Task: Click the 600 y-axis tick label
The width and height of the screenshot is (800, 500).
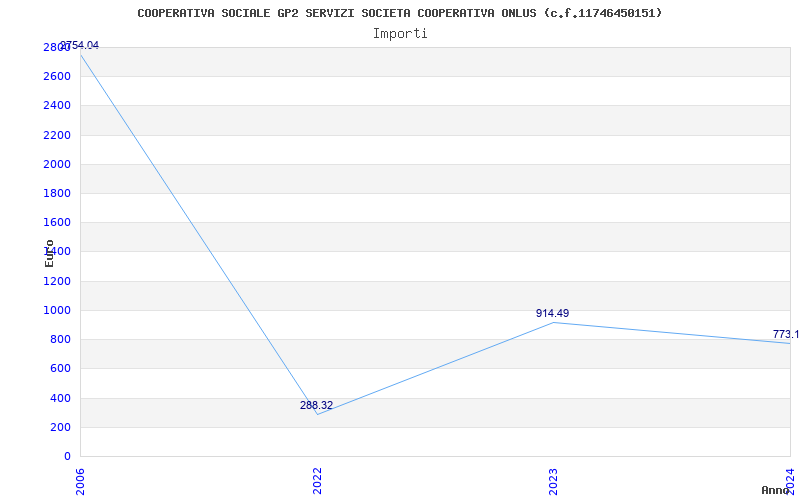Action: coord(60,368)
